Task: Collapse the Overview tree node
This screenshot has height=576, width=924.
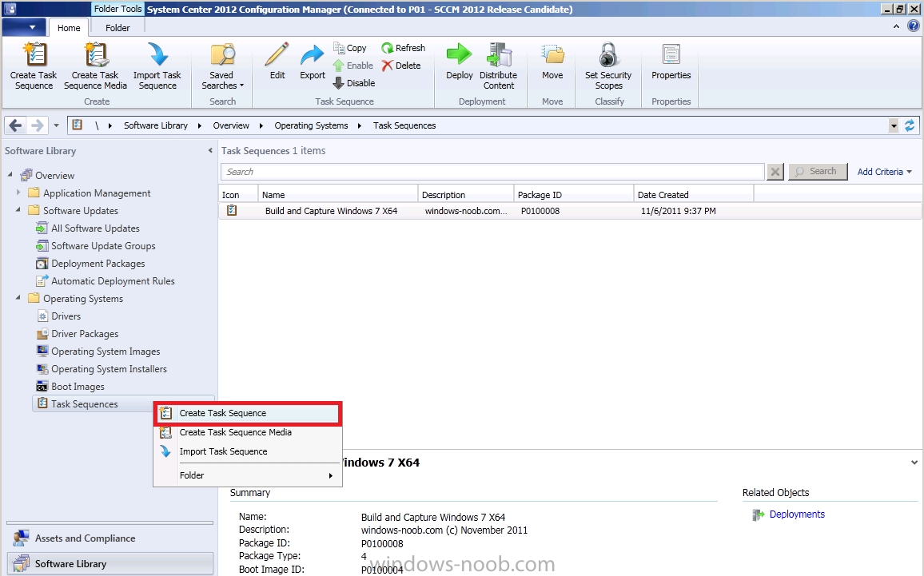Action: (10, 174)
